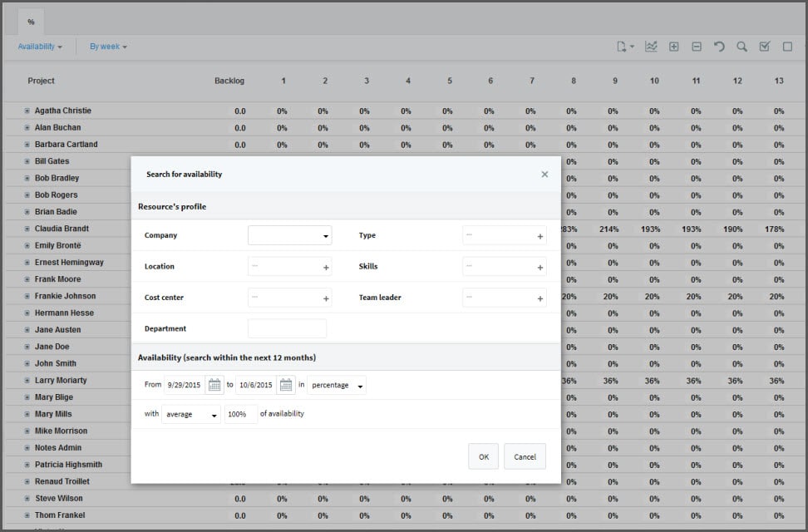Add a Skills filter with plus
Screen dimensions: 808x532
539,268
